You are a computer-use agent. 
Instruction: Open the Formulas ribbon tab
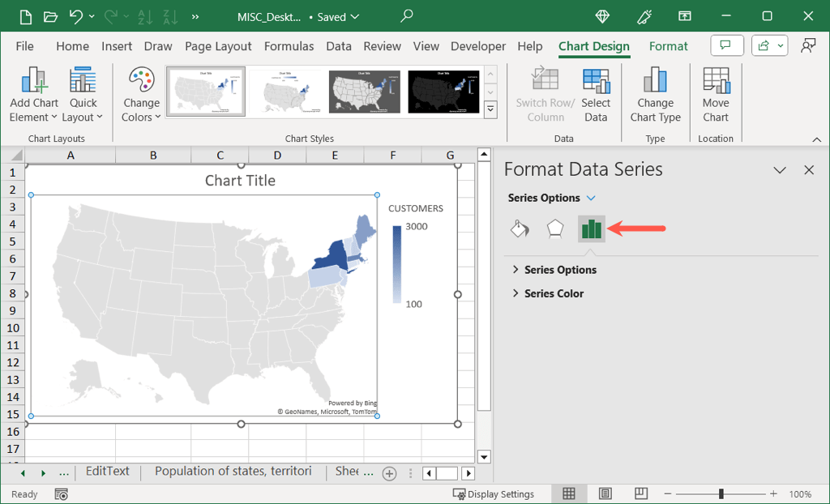pos(289,46)
